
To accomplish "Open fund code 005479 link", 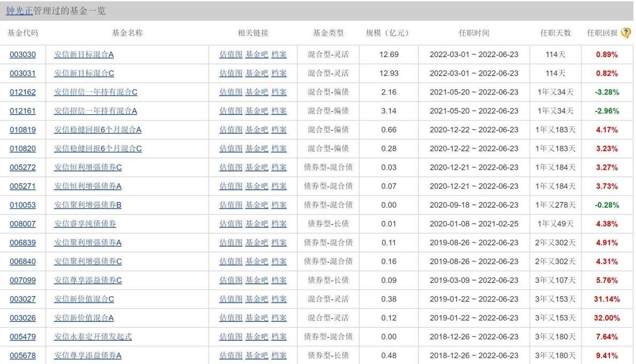I will (22, 337).
